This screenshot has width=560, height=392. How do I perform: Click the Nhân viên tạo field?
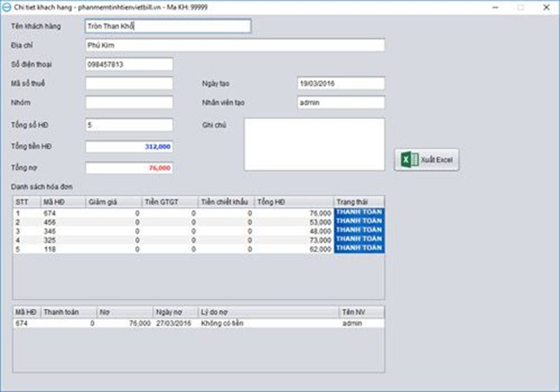point(340,102)
